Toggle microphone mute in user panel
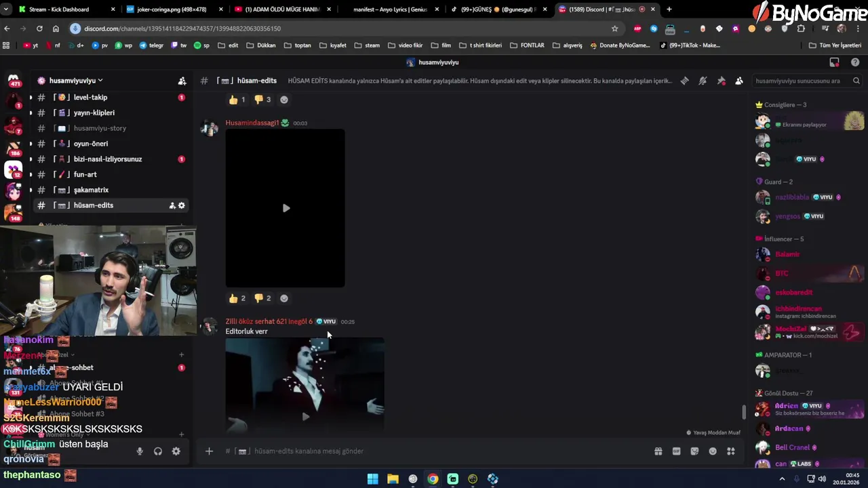The height and width of the screenshot is (488, 868). pos(140,451)
